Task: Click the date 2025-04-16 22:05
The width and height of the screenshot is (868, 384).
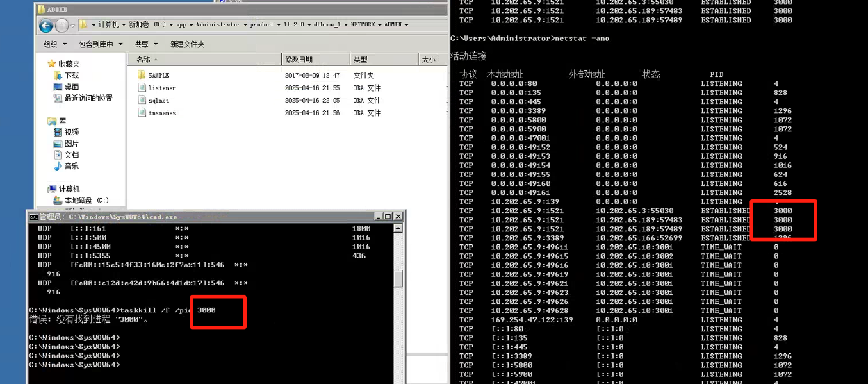Action: click(x=312, y=100)
